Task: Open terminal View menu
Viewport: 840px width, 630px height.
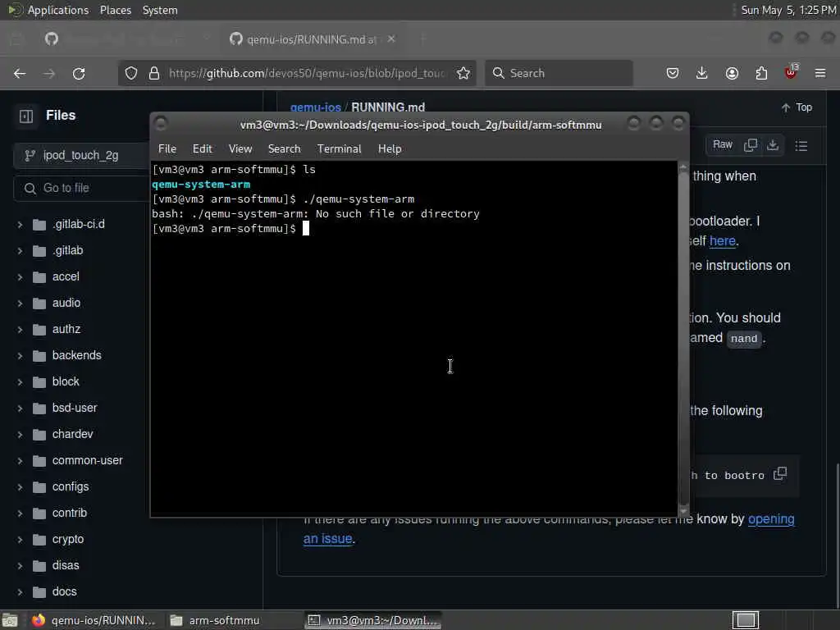Action: tap(240, 149)
